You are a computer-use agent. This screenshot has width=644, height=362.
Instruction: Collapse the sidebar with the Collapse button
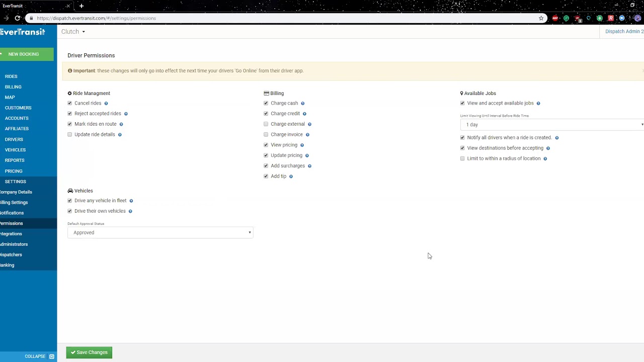[39, 356]
